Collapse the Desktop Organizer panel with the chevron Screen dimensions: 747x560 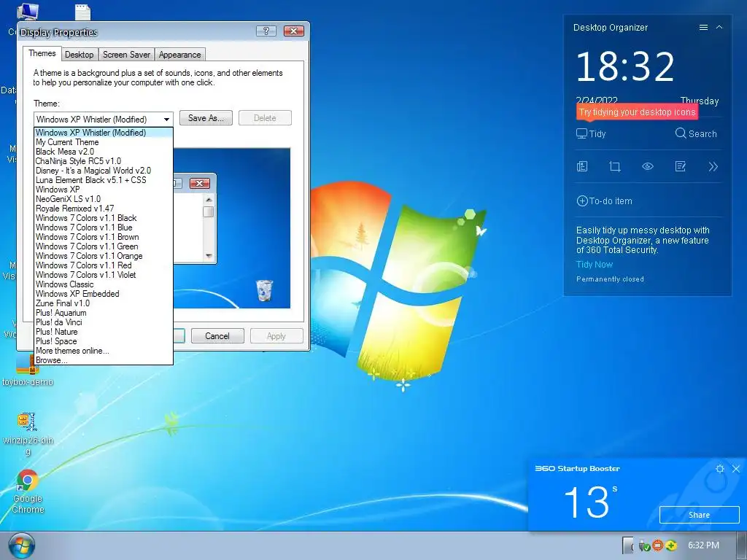719,28
